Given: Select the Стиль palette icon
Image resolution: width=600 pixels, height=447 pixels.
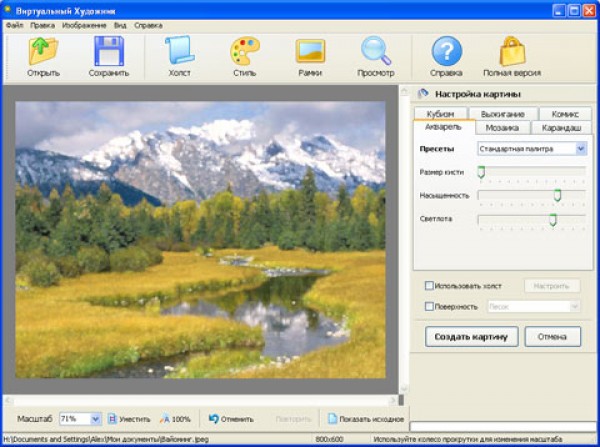Looking at the screenshot, I should (244, 51).
